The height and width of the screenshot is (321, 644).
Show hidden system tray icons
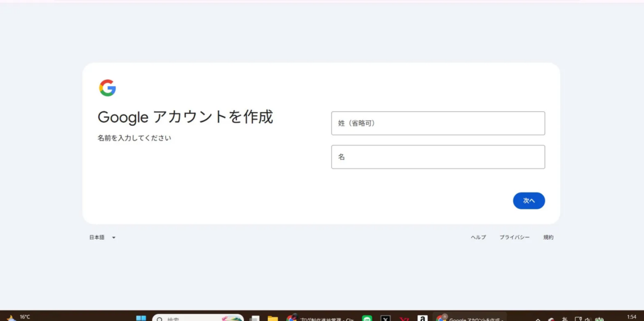click(538, 319)
